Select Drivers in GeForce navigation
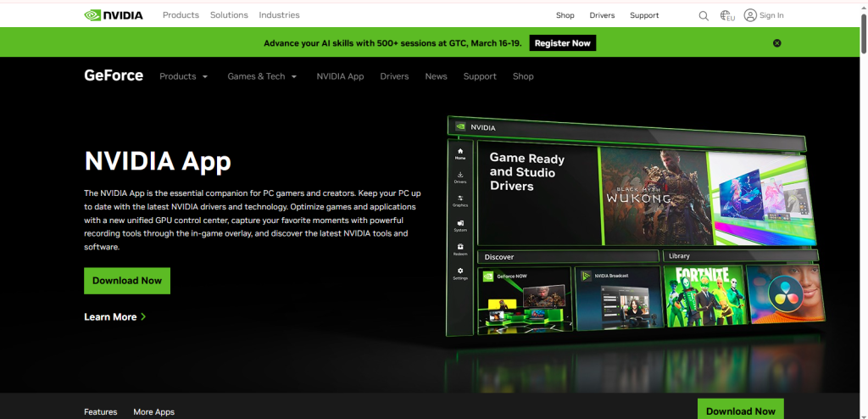 (x=394, y=76)
